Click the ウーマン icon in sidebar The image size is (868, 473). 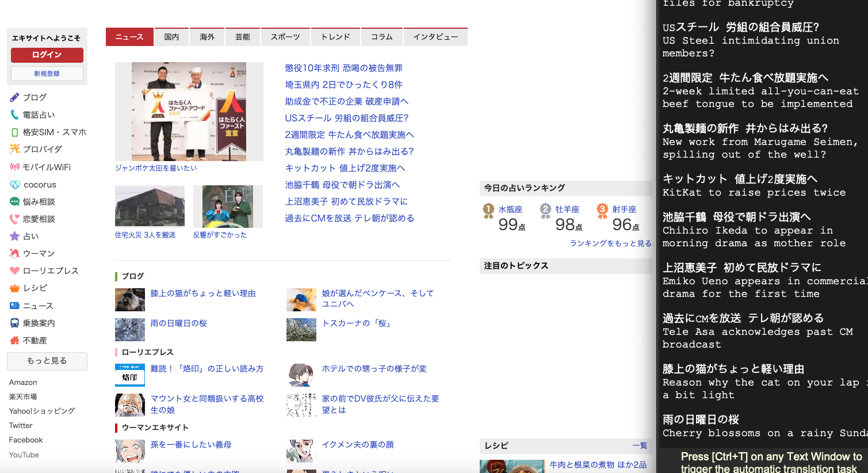pyautogui.click(x=15, y=253)
